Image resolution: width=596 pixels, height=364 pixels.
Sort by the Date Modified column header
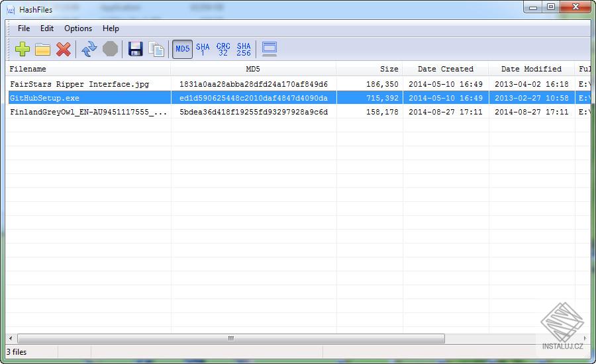tap(531, 69)
